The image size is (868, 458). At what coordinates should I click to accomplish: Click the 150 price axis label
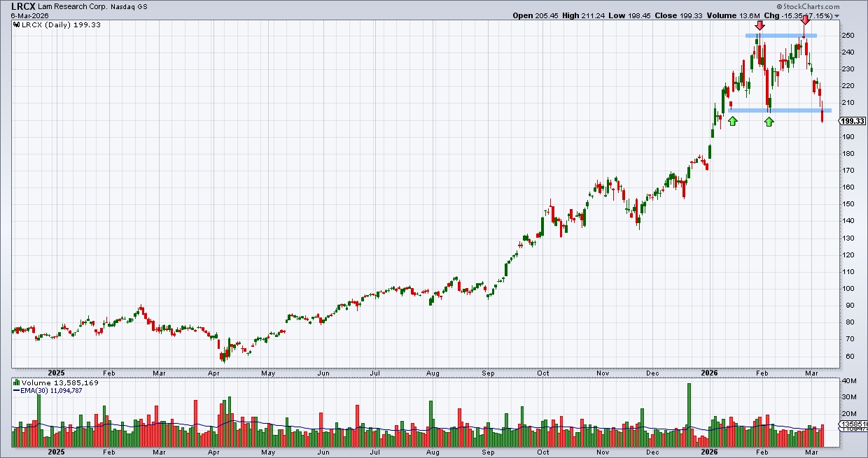coord(848,204)
